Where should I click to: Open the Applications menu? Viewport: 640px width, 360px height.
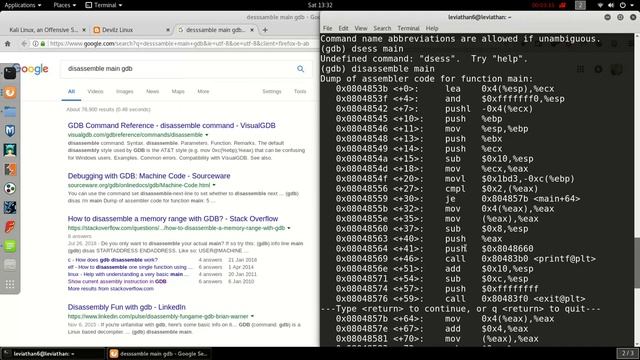click(x=22, y=5)
